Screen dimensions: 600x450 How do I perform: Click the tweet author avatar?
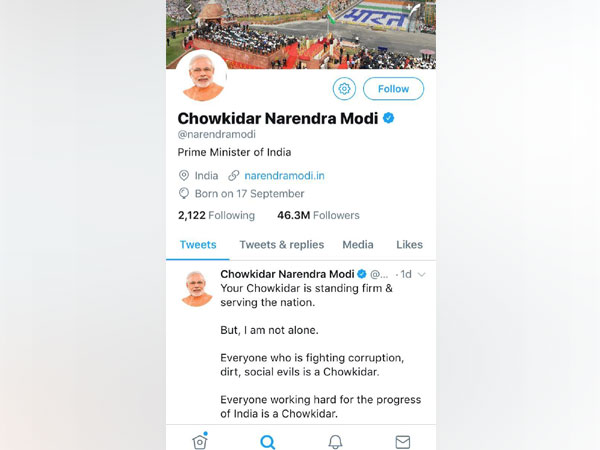(x=197, y=288)
